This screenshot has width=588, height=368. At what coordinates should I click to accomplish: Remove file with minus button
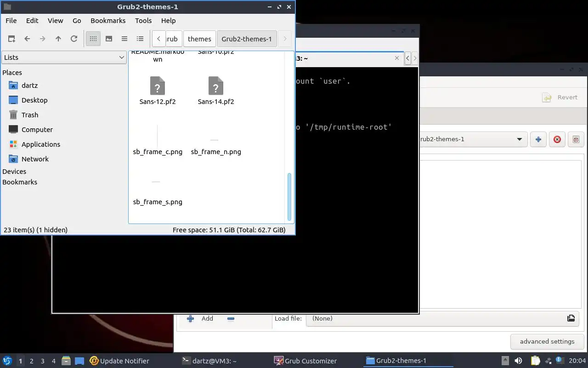231,319
